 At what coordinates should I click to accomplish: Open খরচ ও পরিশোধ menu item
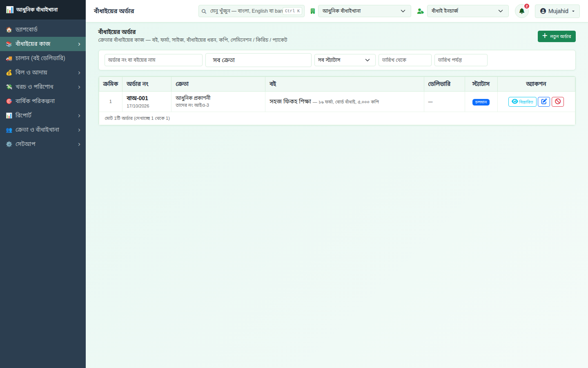point(43,87)
